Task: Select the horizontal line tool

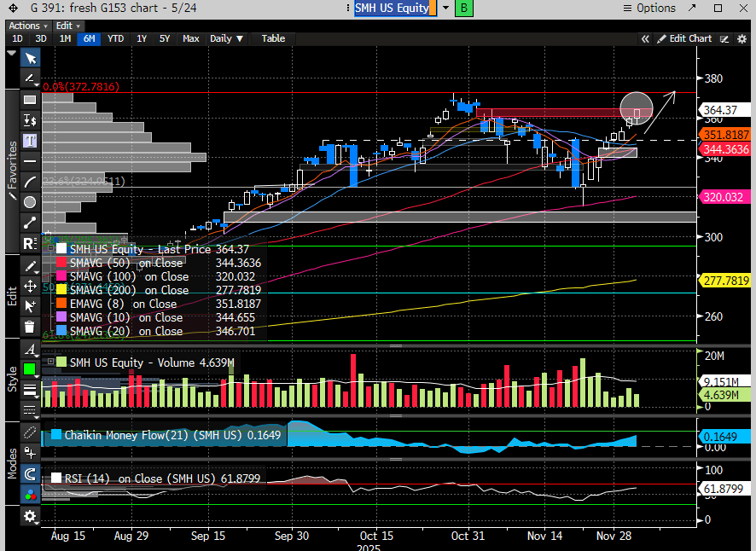Action: [x=30, y=161]
